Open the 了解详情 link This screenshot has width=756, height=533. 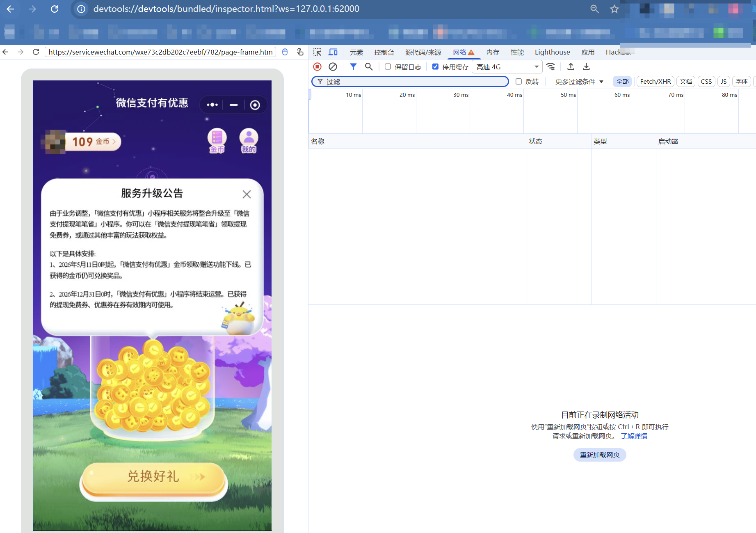pos(634,436)
